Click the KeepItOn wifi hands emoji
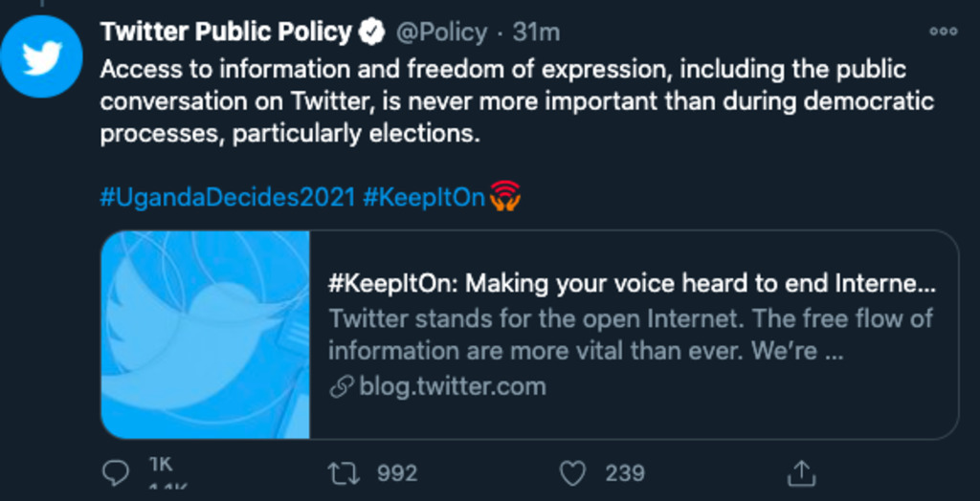This screenshot has height=501, width=980. click(504, 196)
